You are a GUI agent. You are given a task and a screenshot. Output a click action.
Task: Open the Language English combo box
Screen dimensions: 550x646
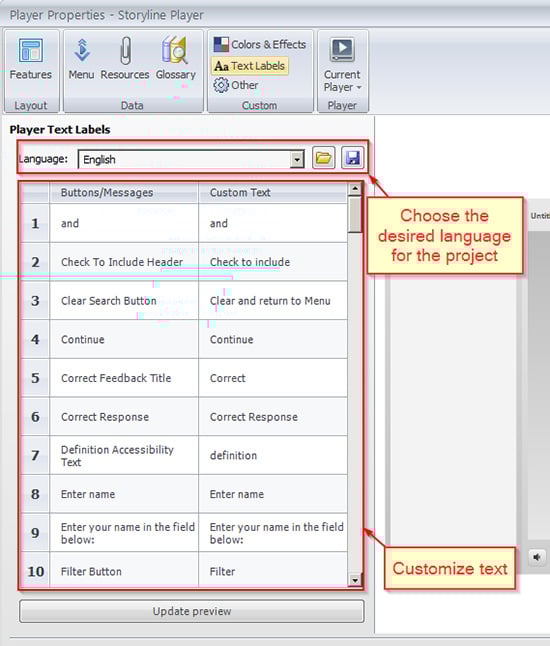click(x=191, y=159)
